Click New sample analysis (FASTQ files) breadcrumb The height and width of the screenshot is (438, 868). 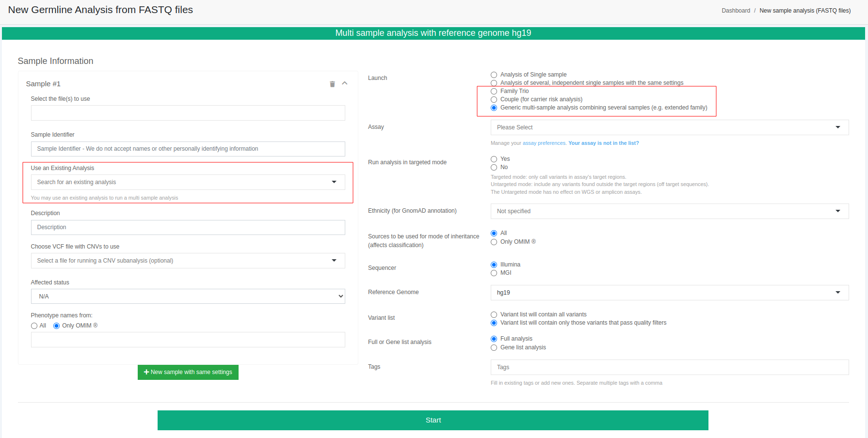click(x=805, y=11)
